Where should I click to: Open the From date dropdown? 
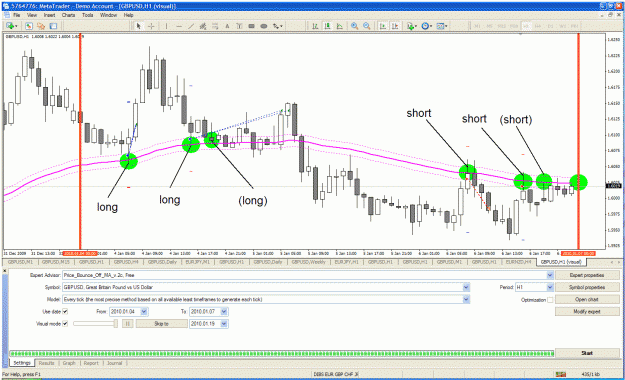(144, 311)
